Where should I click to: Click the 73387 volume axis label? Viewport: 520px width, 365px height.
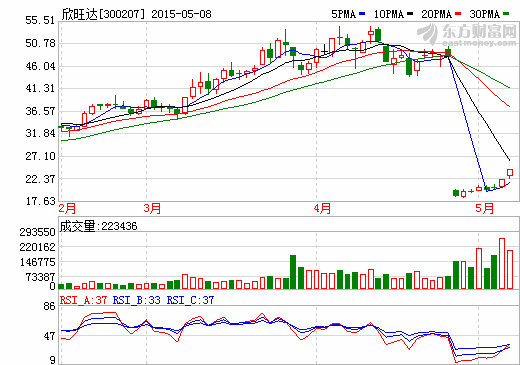tap(41, 277)
